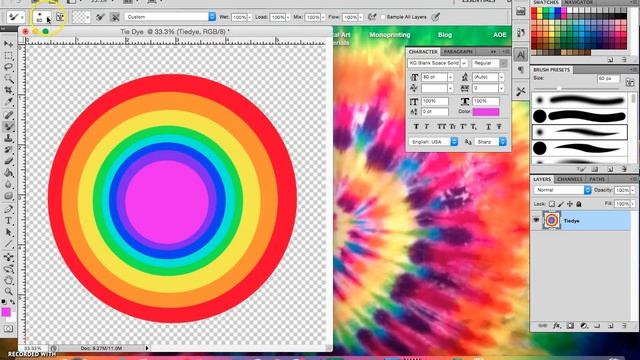This screenshot has height=360, width=640.
Task: Open the Character panel dock icon
Action: tap(521, 55)
